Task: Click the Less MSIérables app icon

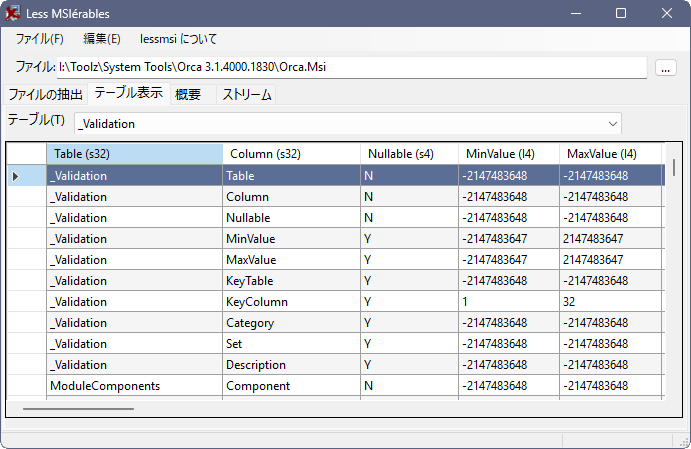Action: 12,13
